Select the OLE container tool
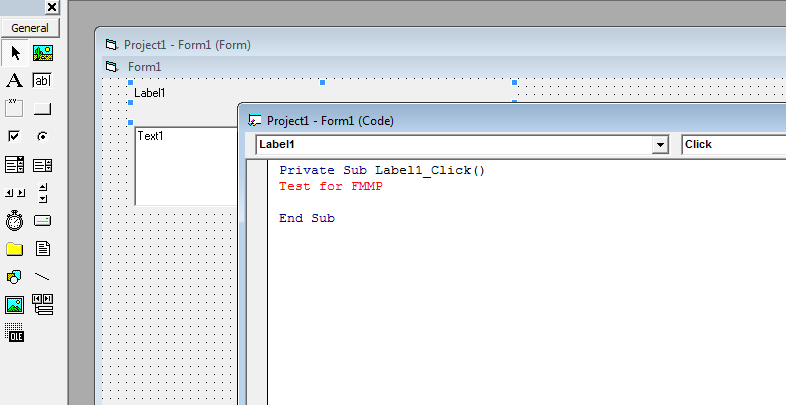 [x=15, y=332]
